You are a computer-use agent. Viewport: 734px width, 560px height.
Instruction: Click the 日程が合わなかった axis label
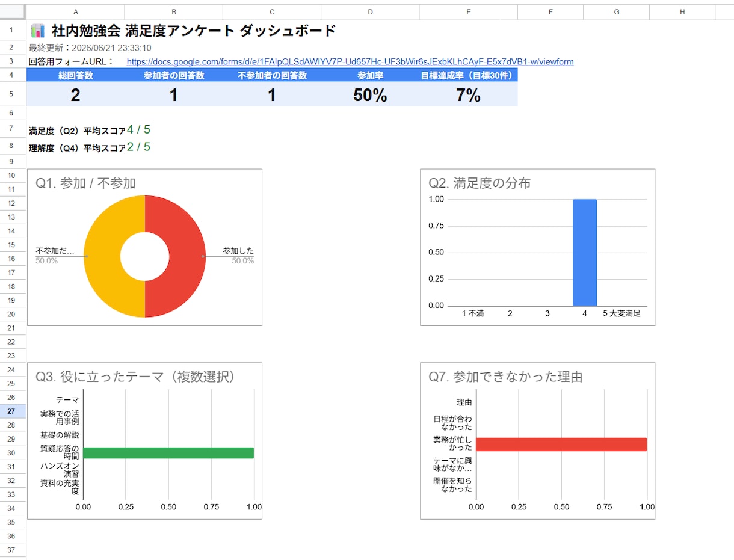tap(452, 422)
